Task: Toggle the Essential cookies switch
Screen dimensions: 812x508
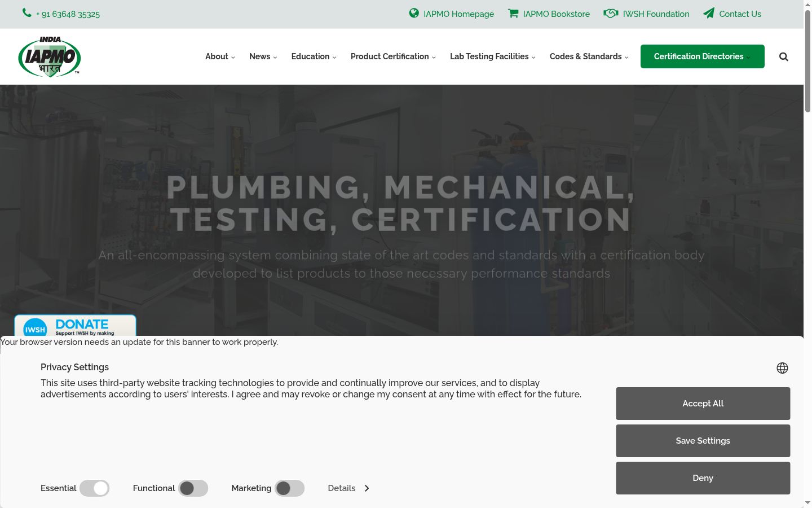Action: tap(94, 488)
